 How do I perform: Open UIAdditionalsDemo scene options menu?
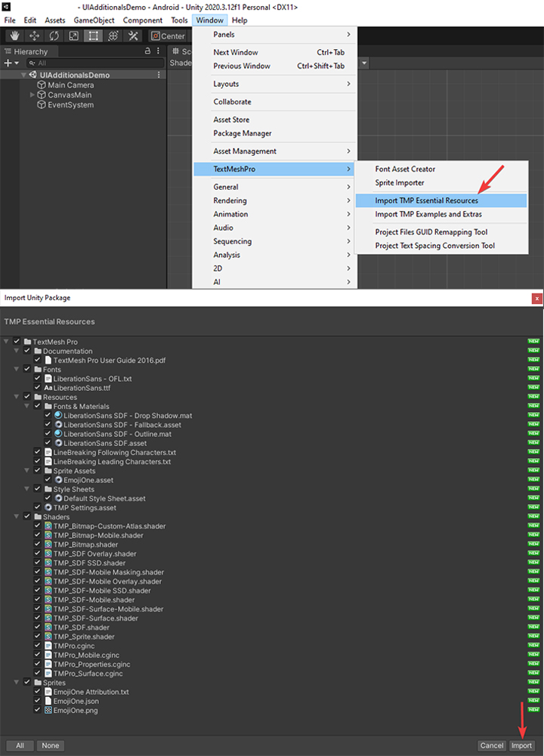(x=159, y=75)
